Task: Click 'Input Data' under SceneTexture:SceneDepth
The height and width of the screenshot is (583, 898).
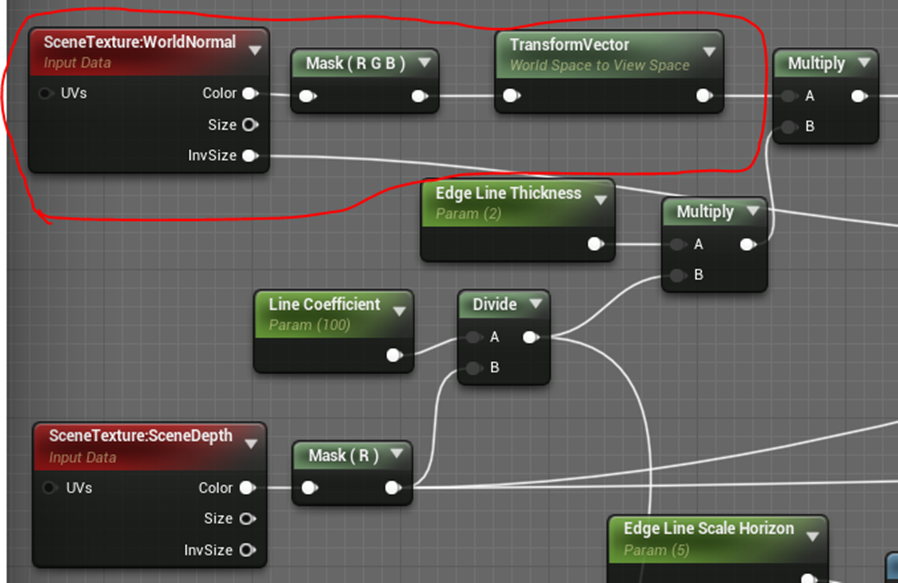Action: pyautogui.click(x=82, y=458)
